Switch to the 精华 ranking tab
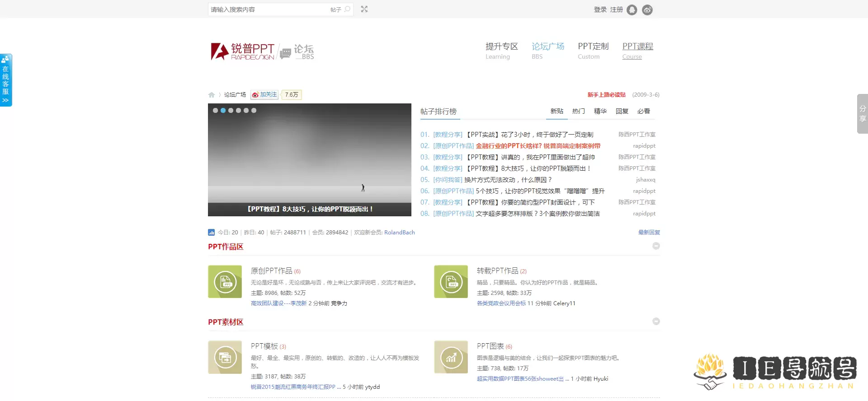 (600, 111)
